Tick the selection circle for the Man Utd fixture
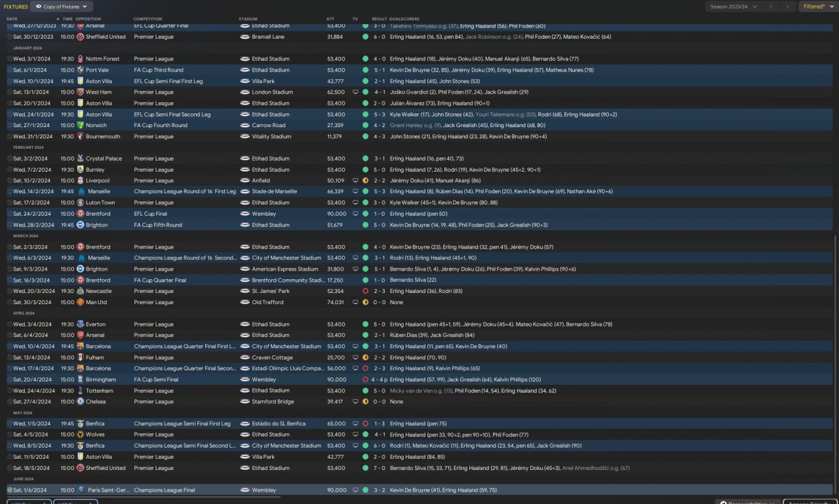The width and height of the screenshot is (839, 504). tap(10, 302)
